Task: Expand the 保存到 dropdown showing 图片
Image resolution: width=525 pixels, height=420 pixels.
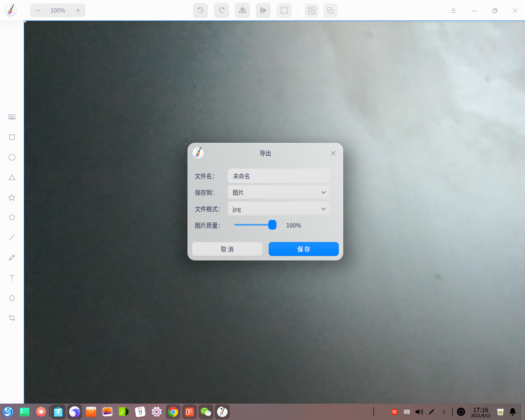Action: coord(279,192)
